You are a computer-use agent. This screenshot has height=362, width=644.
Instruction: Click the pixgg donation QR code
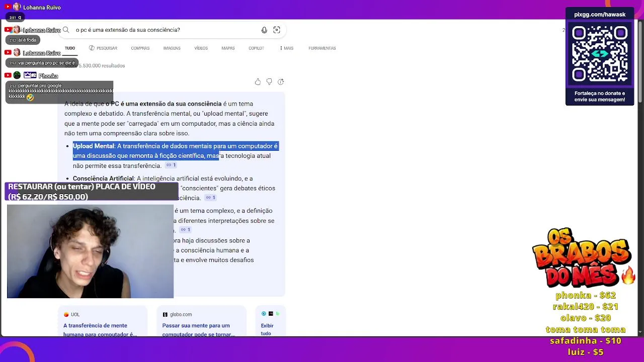click(600, 53)
